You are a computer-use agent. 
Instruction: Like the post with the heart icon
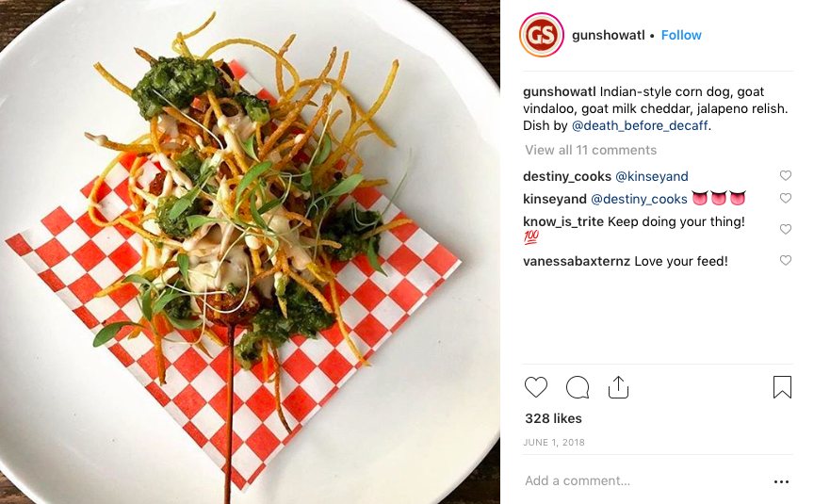tap(536, 387)
